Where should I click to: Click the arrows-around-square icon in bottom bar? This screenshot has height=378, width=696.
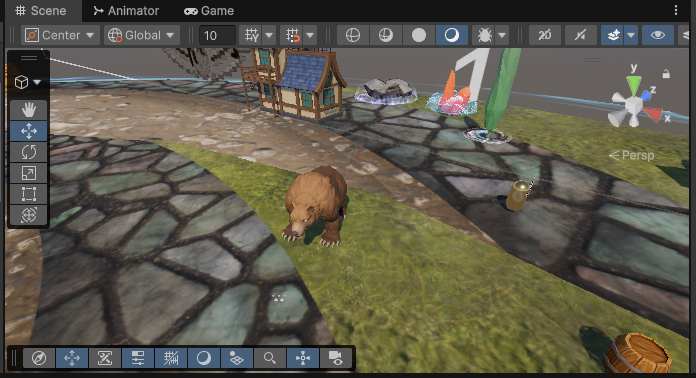coord(303,358)
